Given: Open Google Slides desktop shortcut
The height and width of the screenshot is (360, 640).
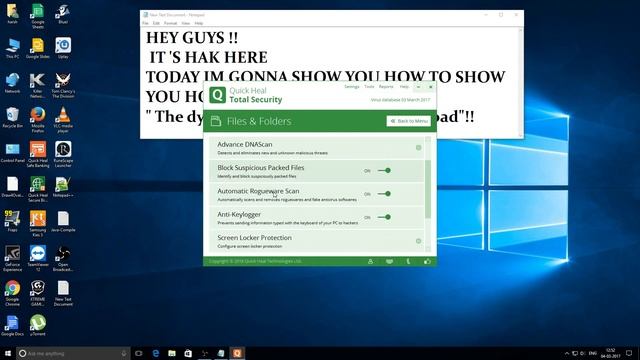Looking at the screenshot, I should tap(38, 48).
